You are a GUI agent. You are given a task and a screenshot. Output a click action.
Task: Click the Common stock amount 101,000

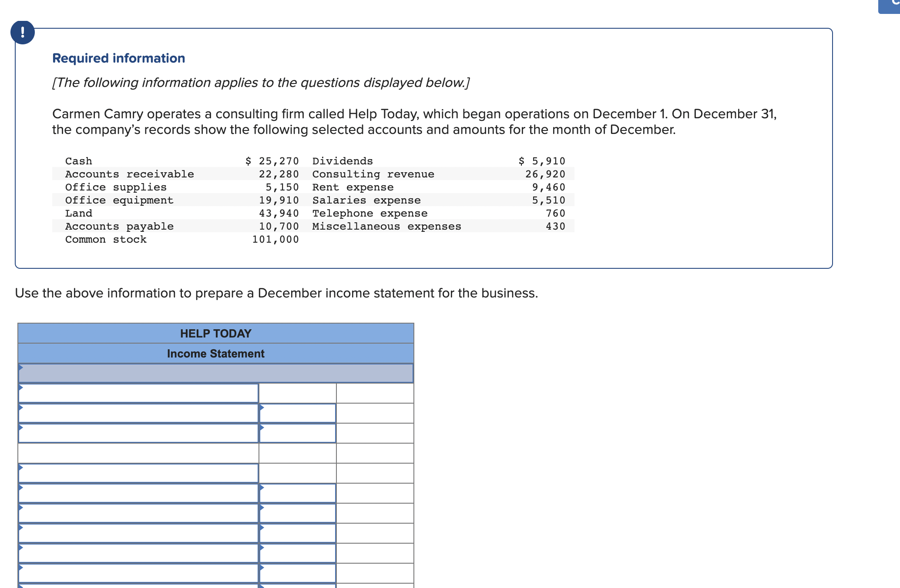pos(275,239)
